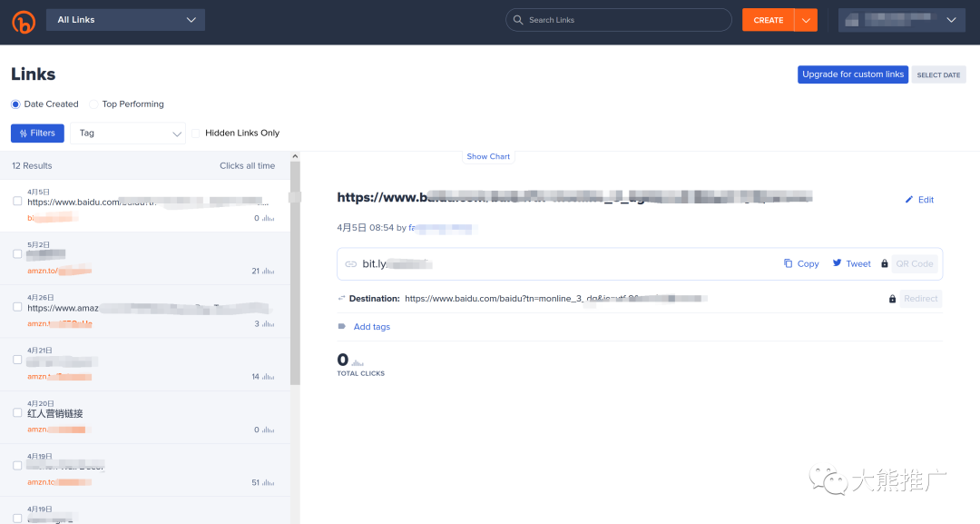Viewport: 980px width, 524px height.
Task: Click the SELECT DATE button
Action: pos(938,75)
